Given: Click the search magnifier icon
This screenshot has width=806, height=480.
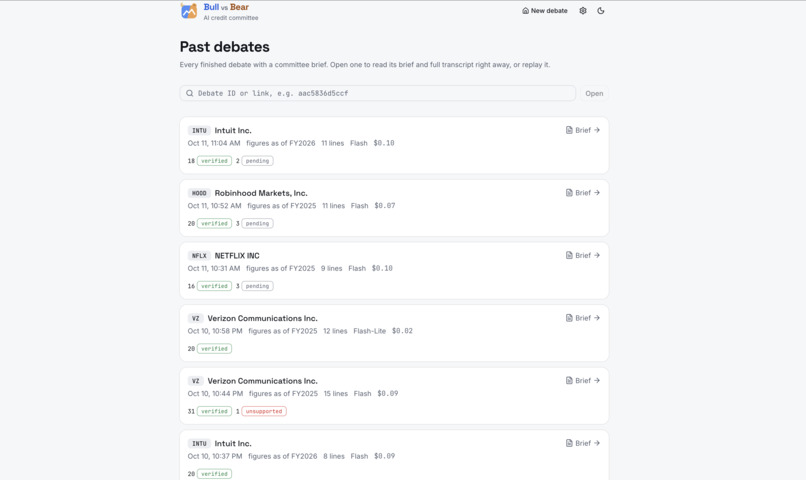Looking at the screenshot, I should [x=190, y=93].
